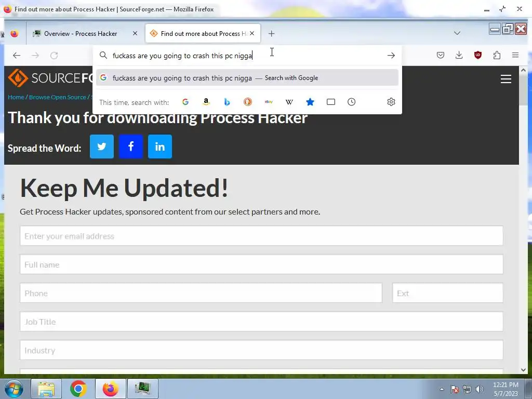The height and width of the screenshot is (399, 532).
Task: Expand the list all tabs dropdown
Action: point(457,33)
